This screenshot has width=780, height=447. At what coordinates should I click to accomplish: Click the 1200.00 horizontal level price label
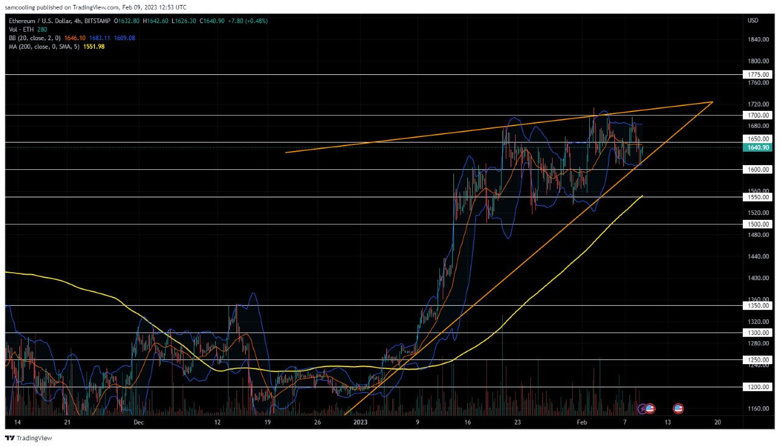(x=757, y=387)
